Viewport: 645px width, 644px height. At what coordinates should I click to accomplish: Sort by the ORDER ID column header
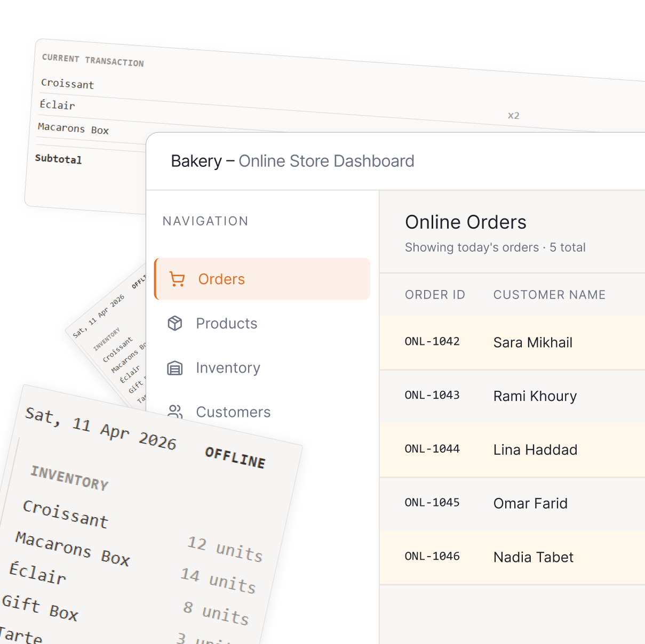435,295
